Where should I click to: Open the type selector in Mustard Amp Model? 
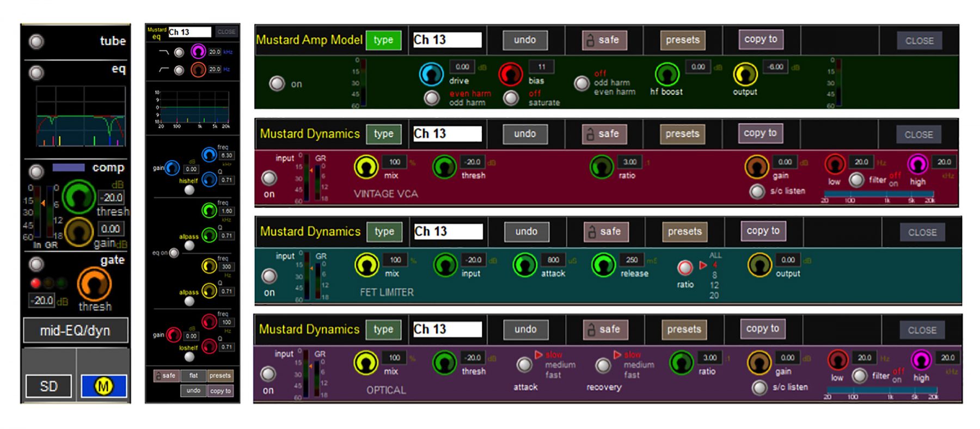(383, 40)
